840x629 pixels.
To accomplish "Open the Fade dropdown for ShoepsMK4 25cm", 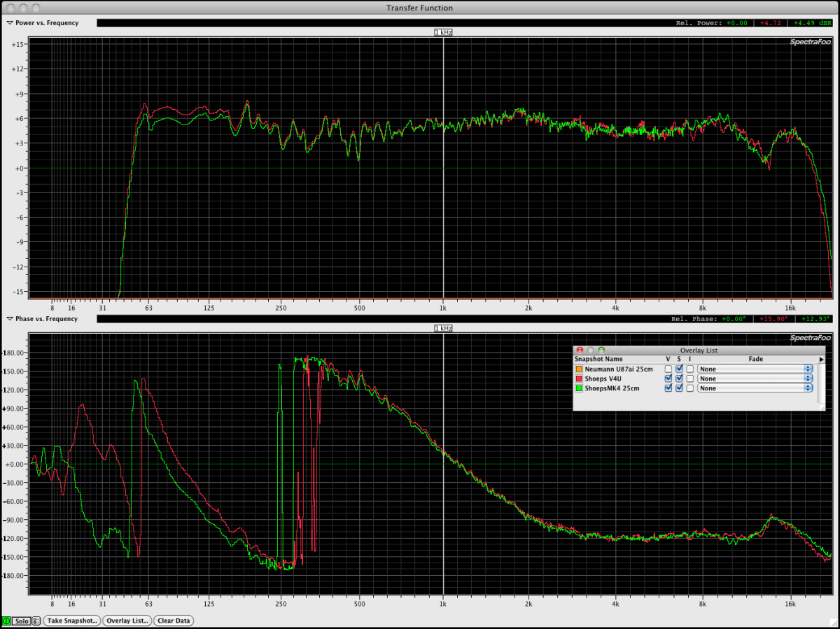I will [x=808, y=388].
